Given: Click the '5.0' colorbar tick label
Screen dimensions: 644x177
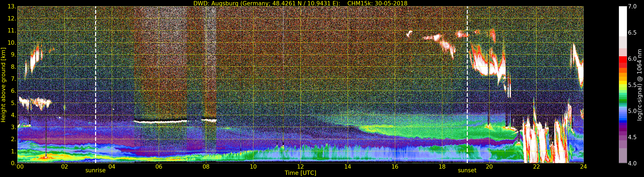Looking at the screenshot, I should tap(632, 111).
